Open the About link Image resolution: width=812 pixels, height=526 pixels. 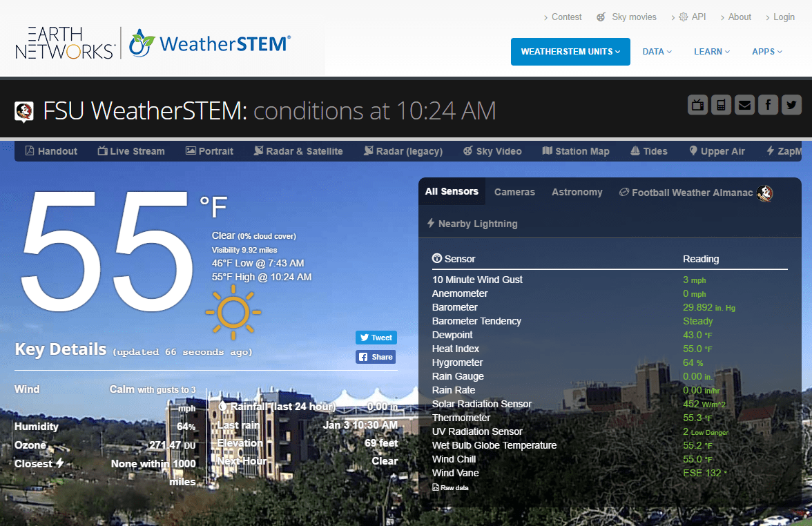click(x=739, y=17)
